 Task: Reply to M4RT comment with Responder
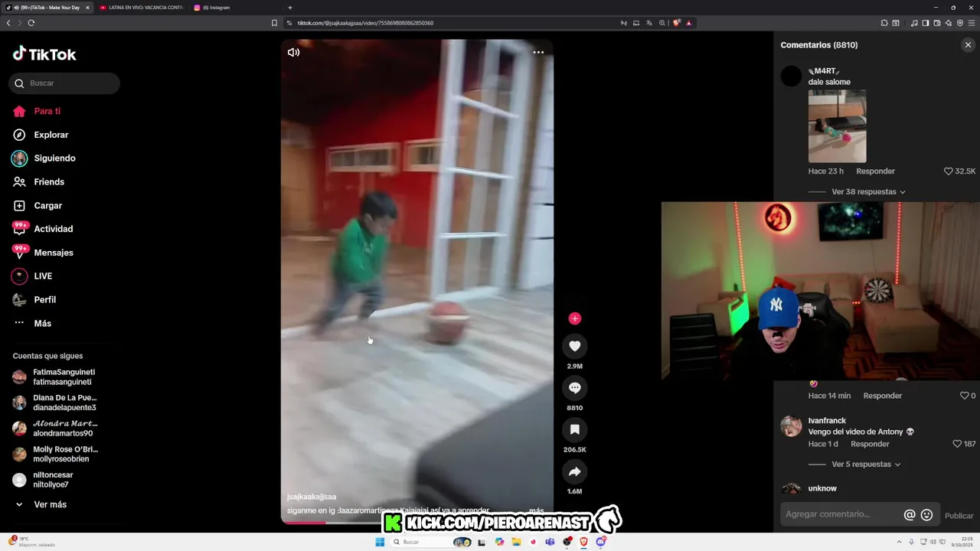pyautogui.click(x=875, y=171)
